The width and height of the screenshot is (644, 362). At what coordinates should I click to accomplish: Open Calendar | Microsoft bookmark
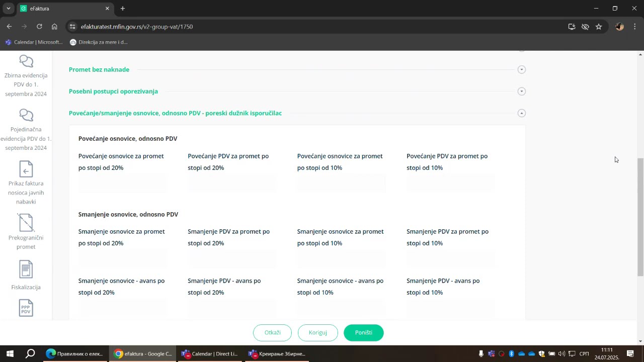point(34,42)
